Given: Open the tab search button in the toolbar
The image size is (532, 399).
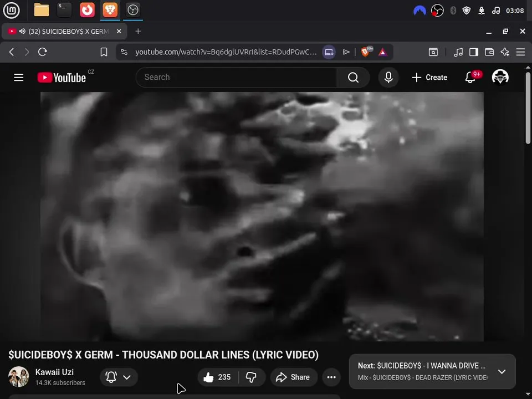Looking at the screenshot, I should click(433, 52).
